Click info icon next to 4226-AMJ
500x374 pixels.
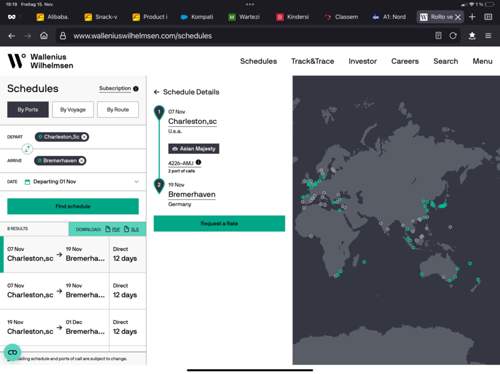198,162
